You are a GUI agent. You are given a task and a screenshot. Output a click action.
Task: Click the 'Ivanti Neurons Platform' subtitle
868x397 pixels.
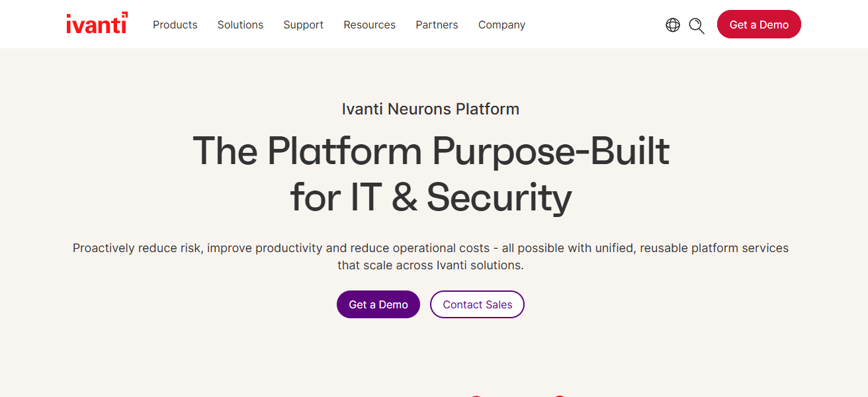point(430,109)
